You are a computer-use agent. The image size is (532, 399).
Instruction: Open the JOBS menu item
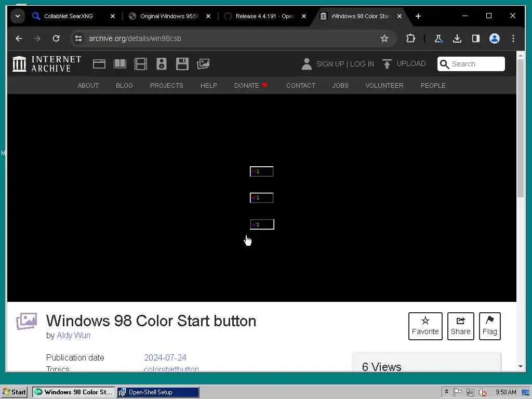pyautogui.click(x=340, y=86)
